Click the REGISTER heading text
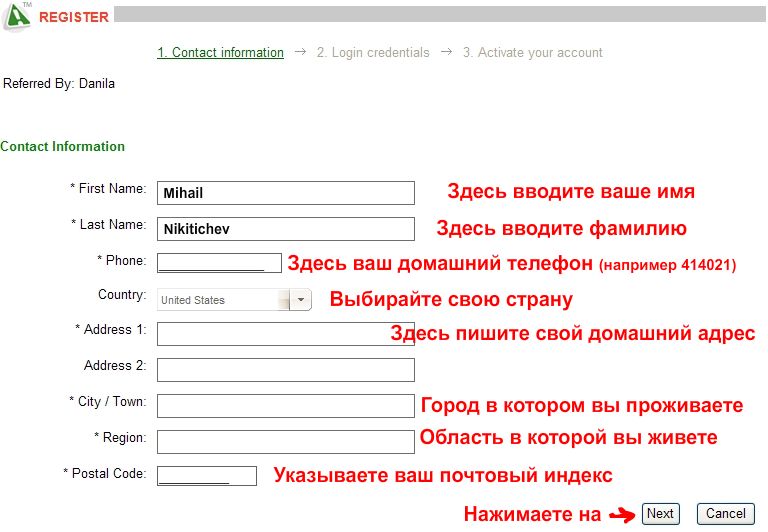 74,17
